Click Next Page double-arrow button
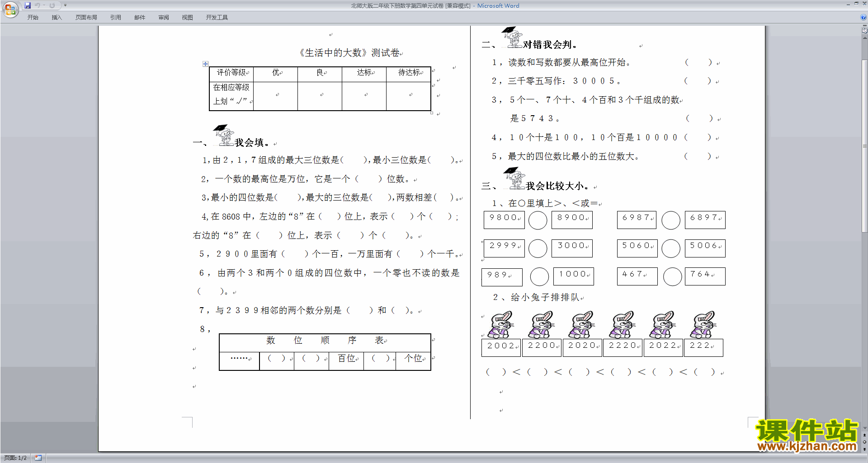Screen dimensions: 868x463 pyautogui.click(x=865, y=449)
